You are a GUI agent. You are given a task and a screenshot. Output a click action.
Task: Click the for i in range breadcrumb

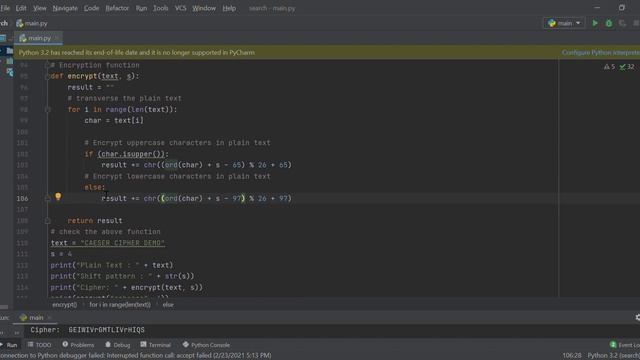(120, 304)
